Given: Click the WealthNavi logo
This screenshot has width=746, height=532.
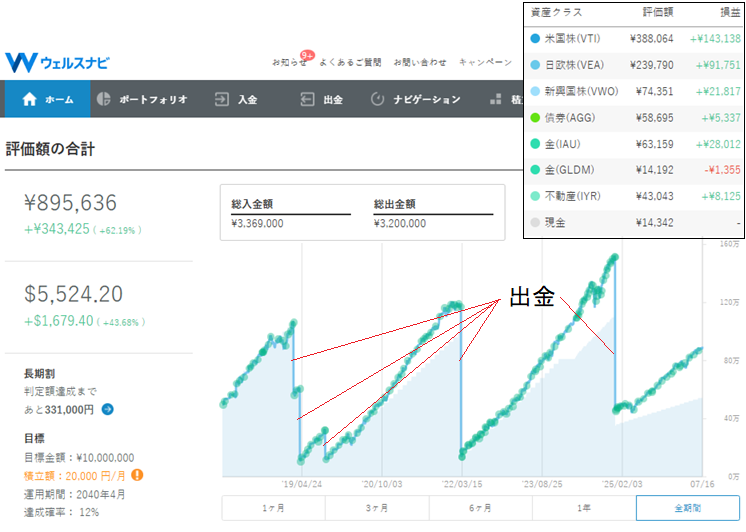Looking at the screenshot, I should coord(57,62).
